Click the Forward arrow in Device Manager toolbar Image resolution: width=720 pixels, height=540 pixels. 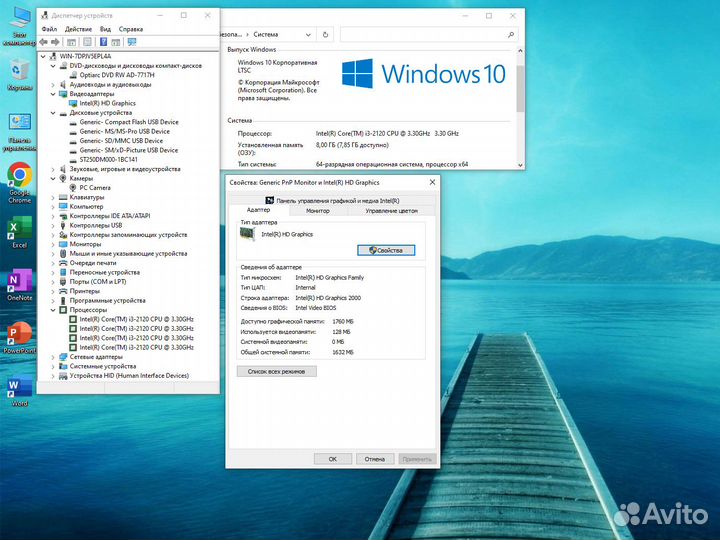coord(55,42)
